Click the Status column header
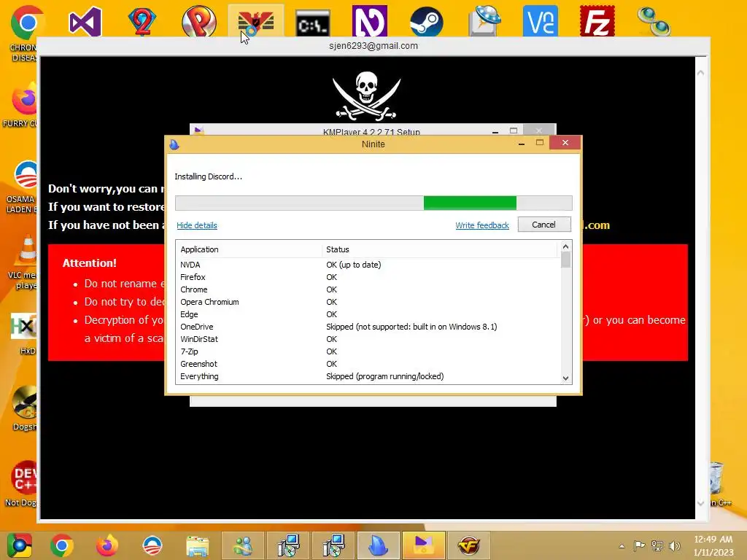This screenshot has width=747, height=560. coord(439,249)
